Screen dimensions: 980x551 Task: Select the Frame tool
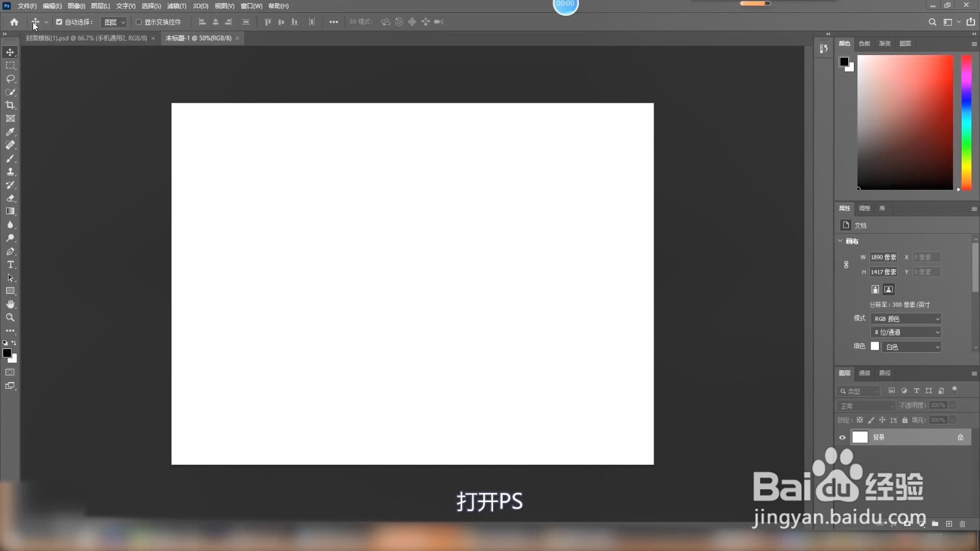[10, 119]
